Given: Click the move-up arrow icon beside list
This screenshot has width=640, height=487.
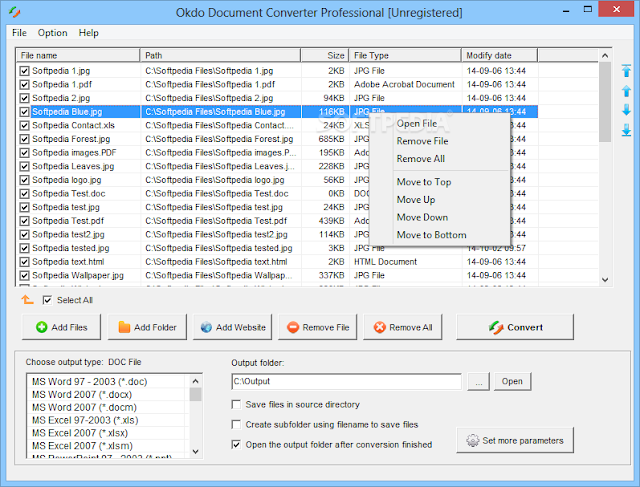Looking at the screenshot, I should pyautogui.click(x=626, y=91).
